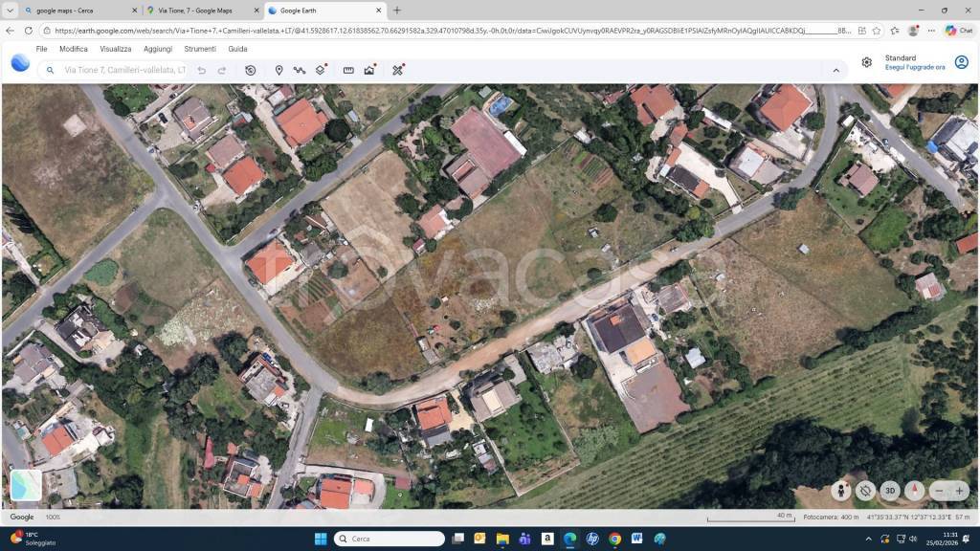Click the Esegui l'upgrade ora link
980x551 pixels.
pos(914,67)
